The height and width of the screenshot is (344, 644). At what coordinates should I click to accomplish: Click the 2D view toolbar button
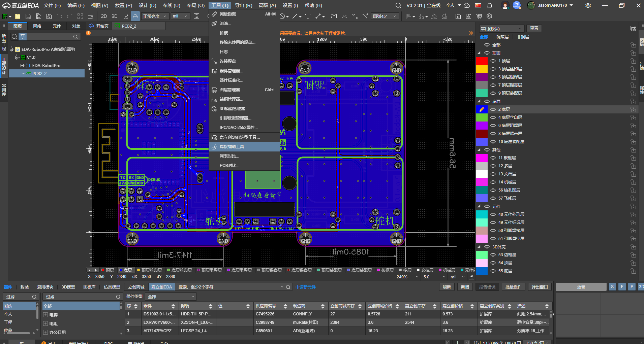[104, 16]
